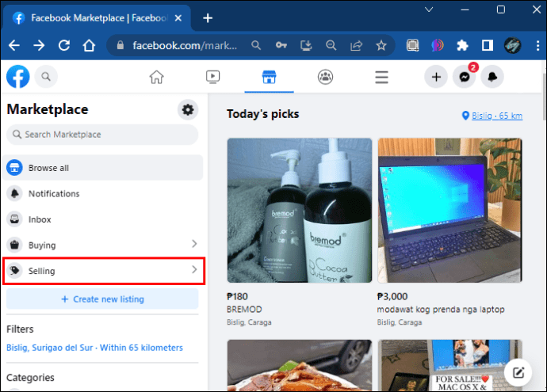The width and height of the screenshot is (547, 392).
Task: Click the new message compose icon
Action: click(x=518, y=372)
